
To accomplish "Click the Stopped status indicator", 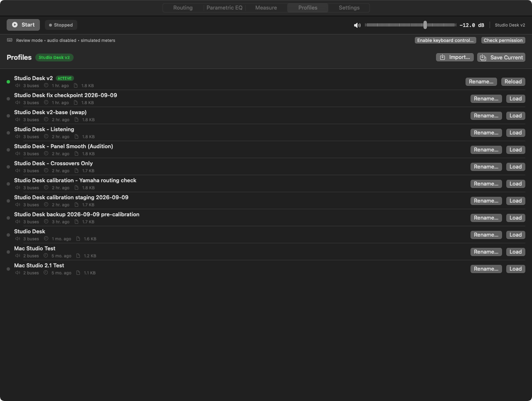I will tap(61, 25).
